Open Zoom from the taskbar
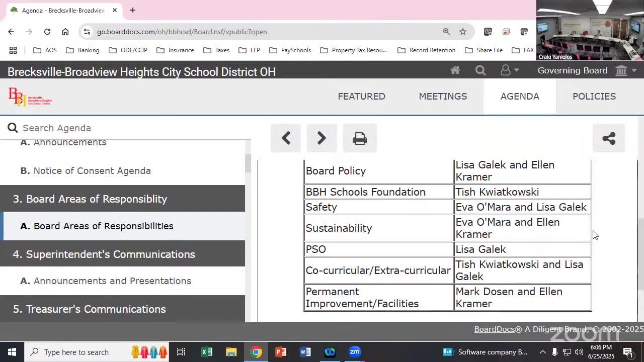The image size is (644, 362). click(x=354, y=352)
